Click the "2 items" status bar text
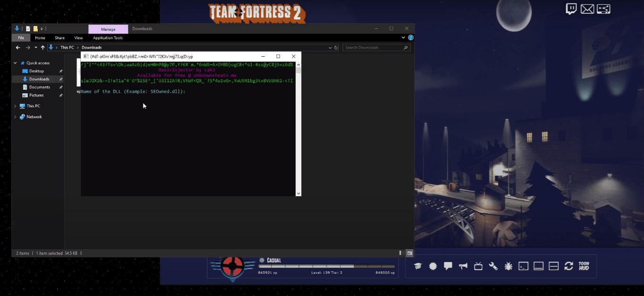The height and width of the screenshot is (296, 644). (23, 253)
